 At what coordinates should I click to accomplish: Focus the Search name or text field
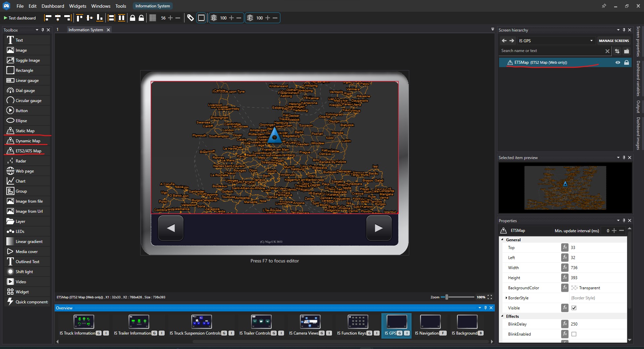(552, 51)
